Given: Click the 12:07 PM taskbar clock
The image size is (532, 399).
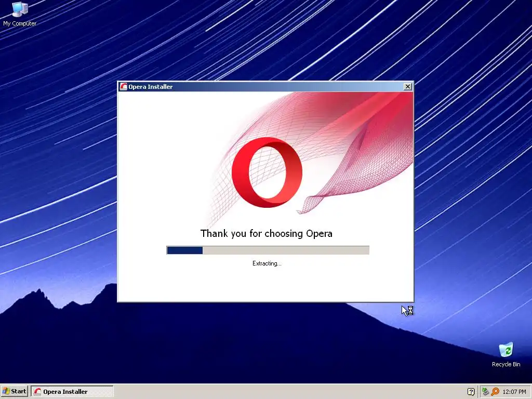Looking at the screenshot, I should [514, 392].
